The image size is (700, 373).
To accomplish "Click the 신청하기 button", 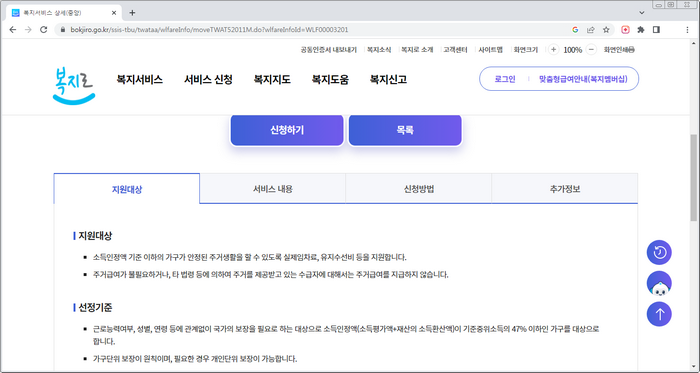I will pyautogui.click(x=287, y=130).
